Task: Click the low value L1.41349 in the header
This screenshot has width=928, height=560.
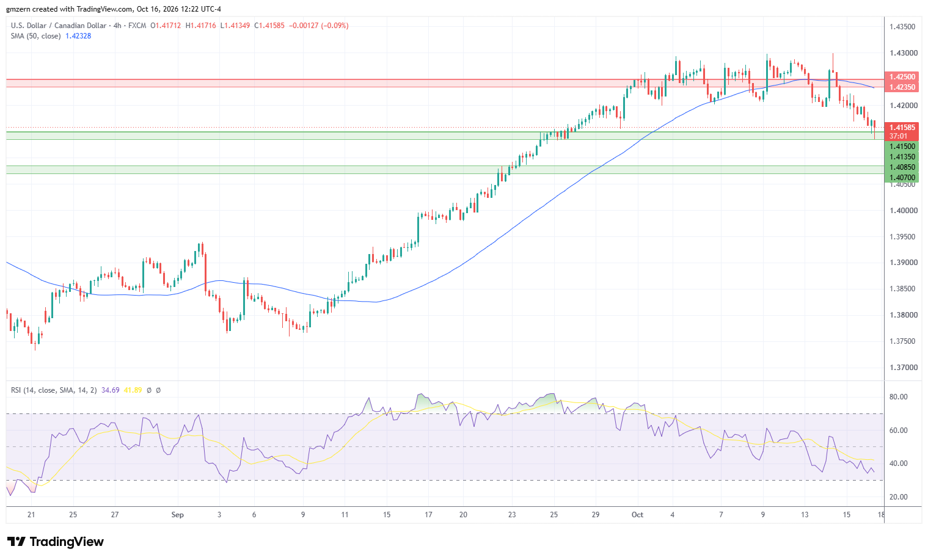Action: coord(235,26)
